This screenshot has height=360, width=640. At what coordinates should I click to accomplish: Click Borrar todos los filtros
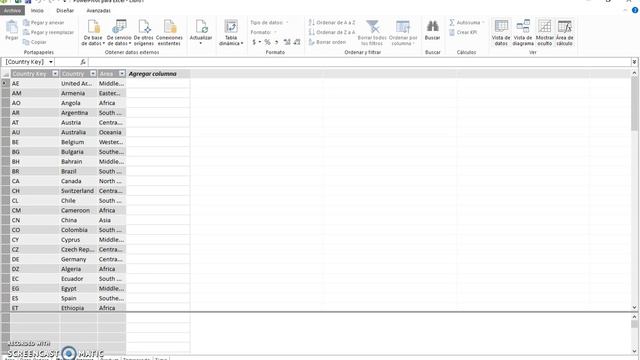(x=372, y=33)
